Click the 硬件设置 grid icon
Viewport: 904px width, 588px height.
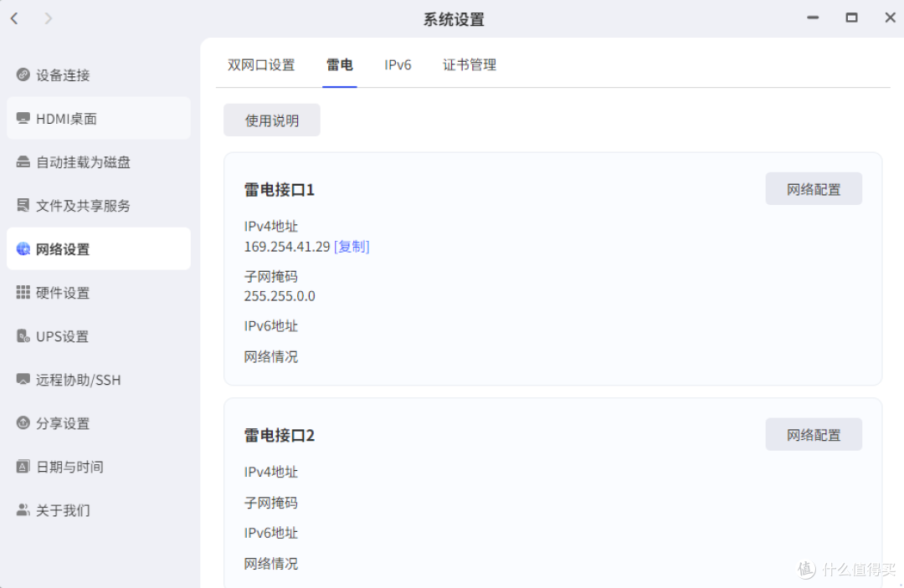pos(23,293)
